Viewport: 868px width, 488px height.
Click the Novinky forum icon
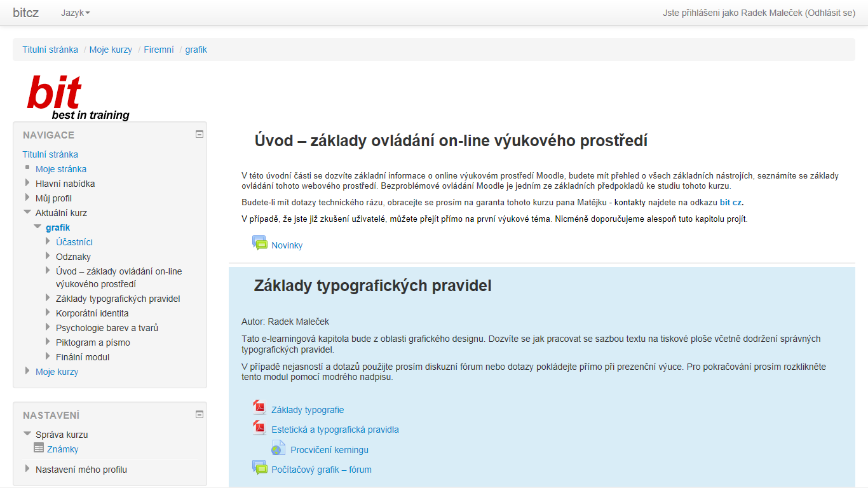[x=259, y=243]
